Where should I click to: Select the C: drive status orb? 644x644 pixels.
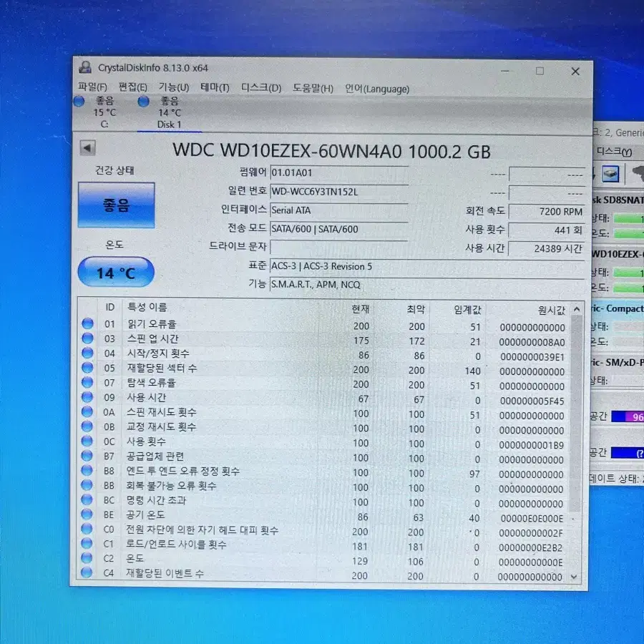pyautogui.click(x=79, y=101)
